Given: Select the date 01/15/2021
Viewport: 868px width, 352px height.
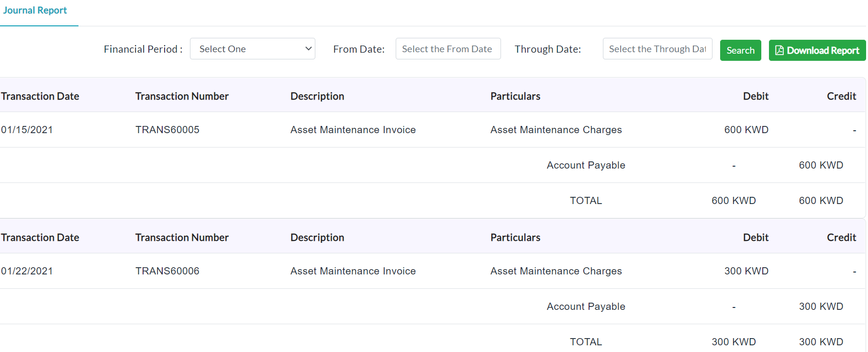Looking at the screenshot, I should pos(27,130).
